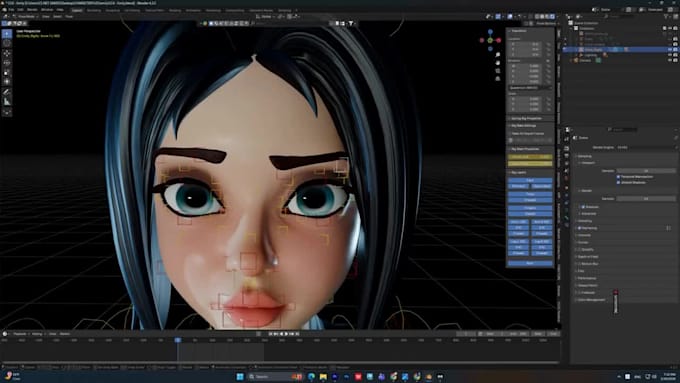The height and width of the screenshot is (383, 680).
Task: Toggle Temporal Reprojection checkbox
Action: tap(618, 177)
